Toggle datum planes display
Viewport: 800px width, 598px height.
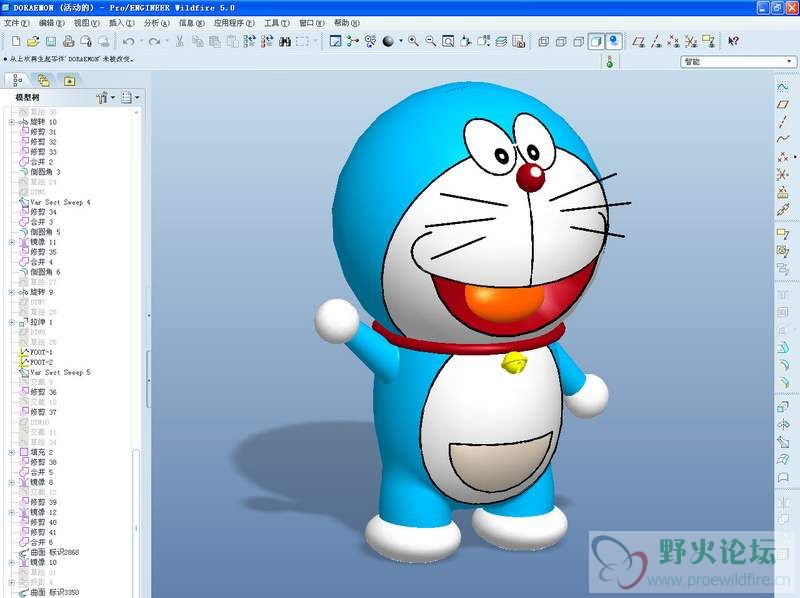tap(638, 41)
